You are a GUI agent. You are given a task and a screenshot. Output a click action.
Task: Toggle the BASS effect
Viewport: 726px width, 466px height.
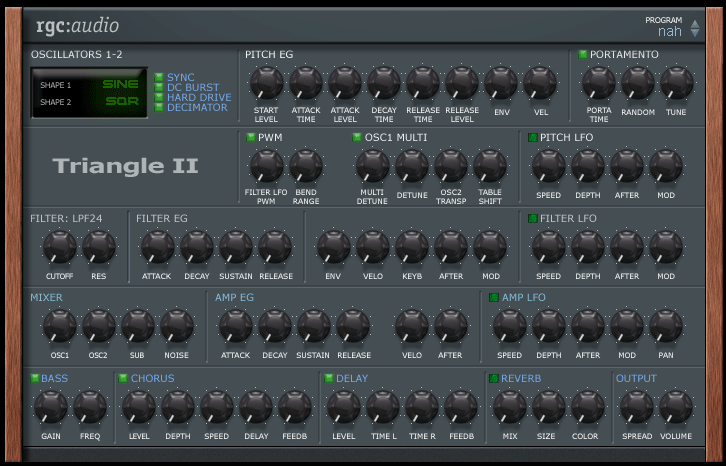tap(35, 378)
